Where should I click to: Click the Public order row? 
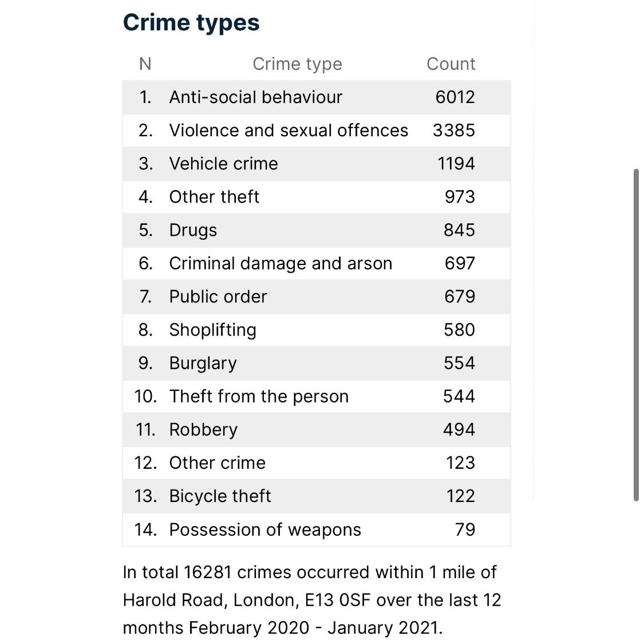tap(218, 296)
